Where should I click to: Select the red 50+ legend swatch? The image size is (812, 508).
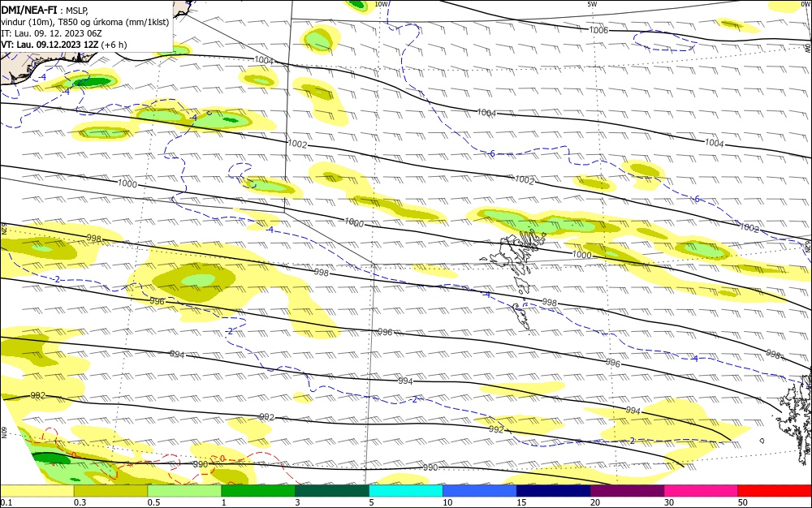click(x=774, y=491)
